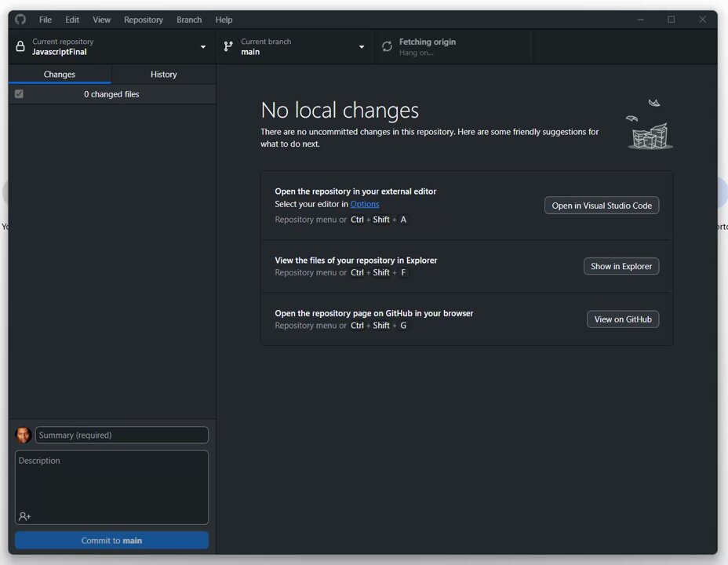Click the Commit to main button

pyautogui.click(x=111, y=541)
